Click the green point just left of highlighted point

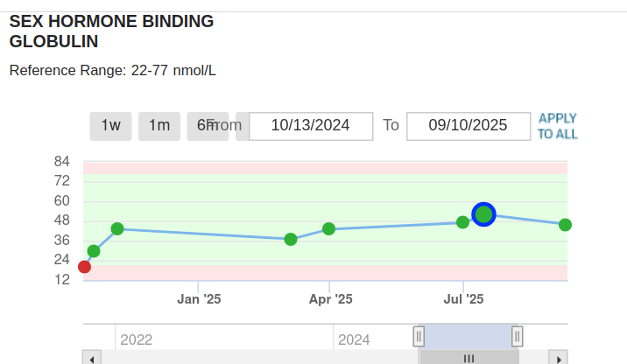[x=462, y=222]
